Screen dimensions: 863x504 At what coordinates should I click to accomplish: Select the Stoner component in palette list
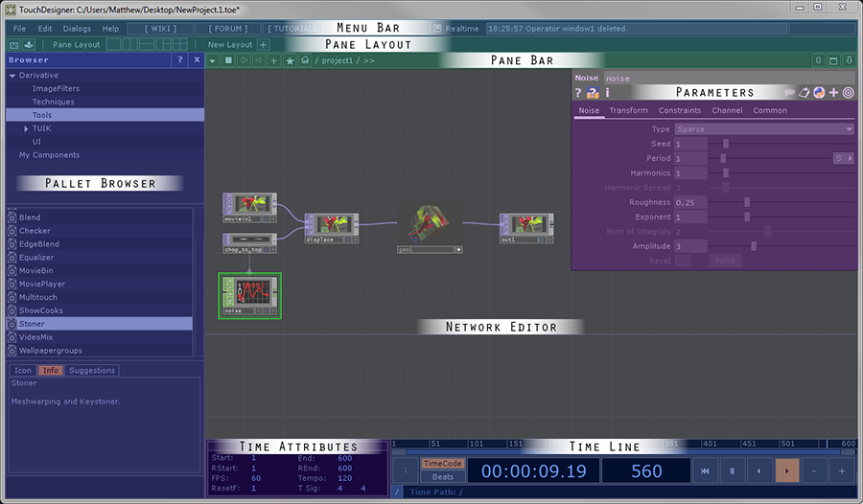click(x=32, y=324)
